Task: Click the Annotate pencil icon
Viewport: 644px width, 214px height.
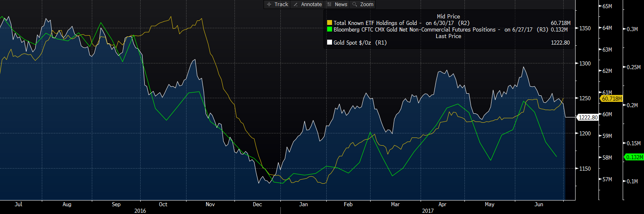Action: (296, 5)
